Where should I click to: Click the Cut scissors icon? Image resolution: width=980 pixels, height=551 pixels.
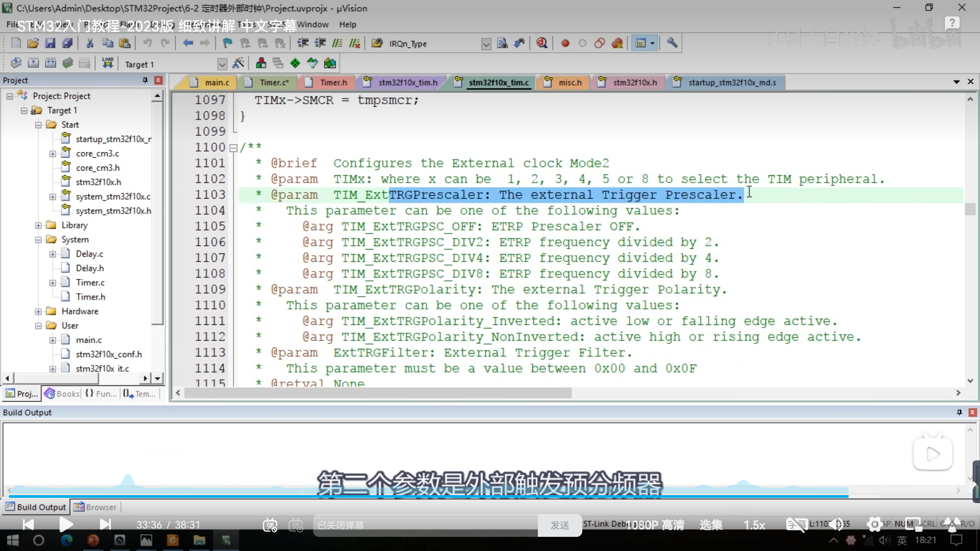point(90,43)
